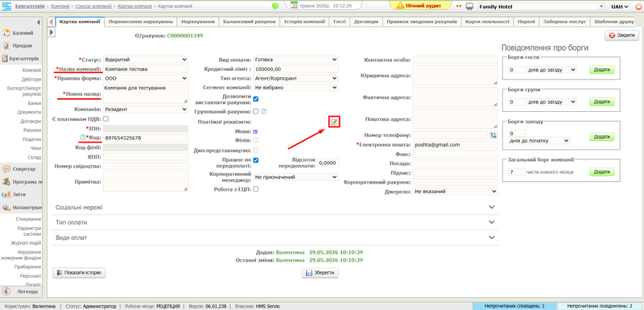Image resolution: width=644 pixels, height=310 pixels.
Task: Switch to the Договори tab
Action: pyautogui.click(x=366, y=22)
